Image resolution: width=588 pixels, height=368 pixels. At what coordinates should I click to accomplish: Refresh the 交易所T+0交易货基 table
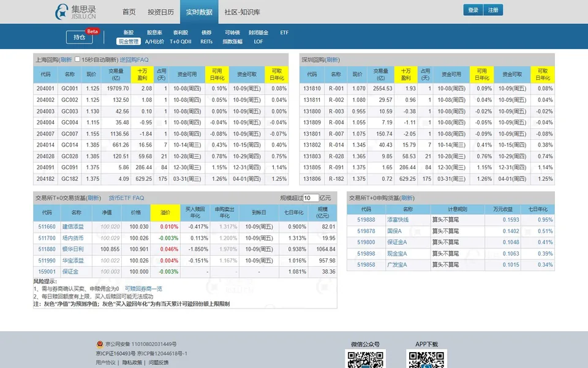pos(93,198)
